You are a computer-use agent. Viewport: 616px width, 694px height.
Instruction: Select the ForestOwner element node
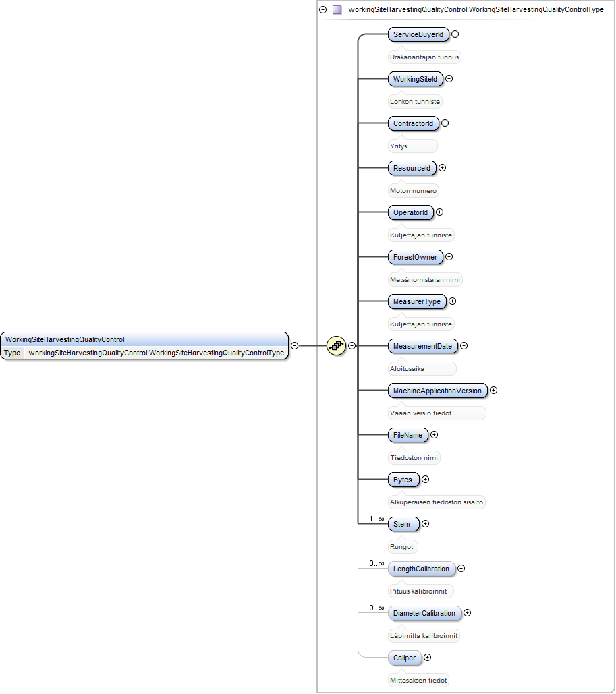pos(416,257)
